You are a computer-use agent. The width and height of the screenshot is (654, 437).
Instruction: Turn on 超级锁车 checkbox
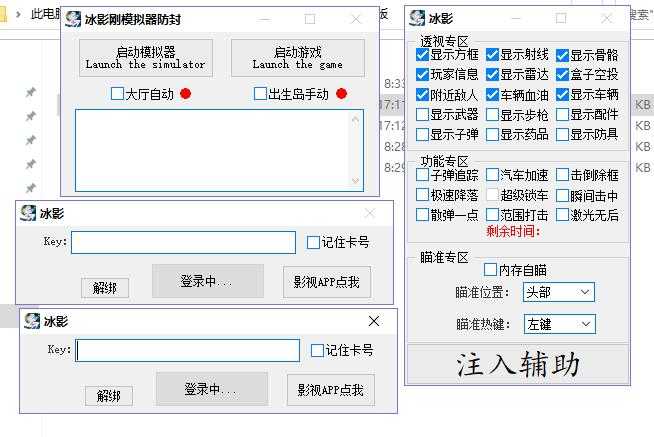click(x=493, y=195)
